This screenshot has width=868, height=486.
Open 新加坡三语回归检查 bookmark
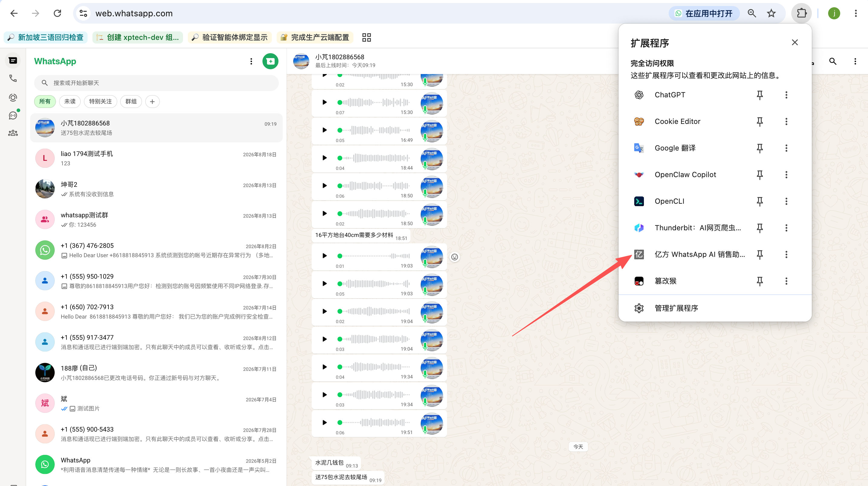pos(46,37)
